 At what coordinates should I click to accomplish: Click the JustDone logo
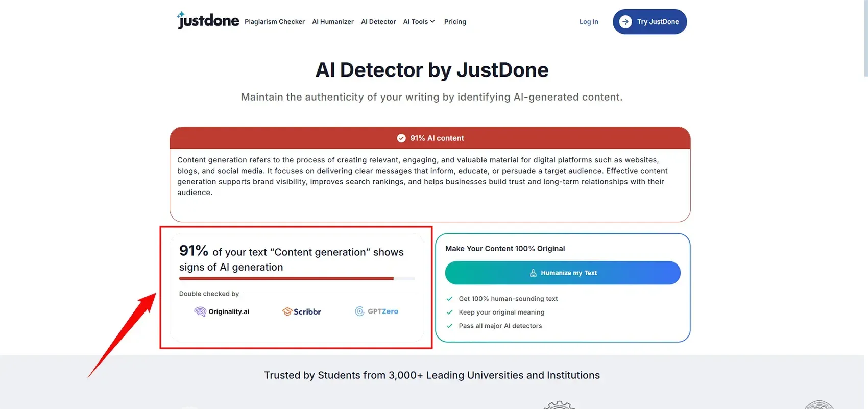click(x=208, y=20)
